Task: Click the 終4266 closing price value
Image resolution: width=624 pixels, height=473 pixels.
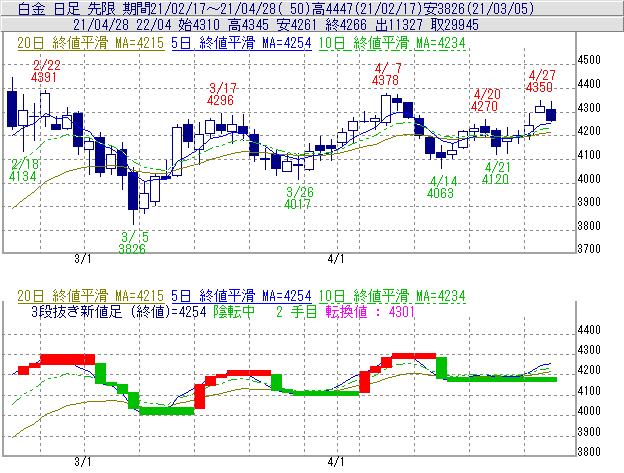Action: click(346, 25)
